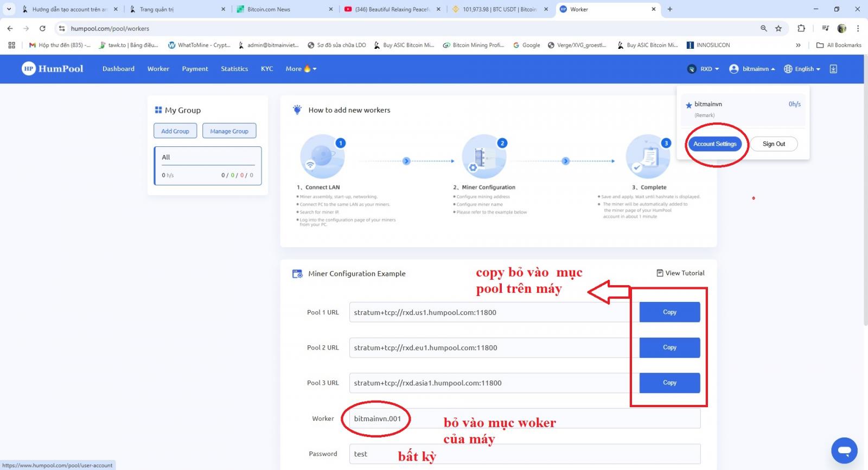Open the Verge/XVG_groestl bookmark
Screen dimensions: 868x470
click(x=577, y=45)
